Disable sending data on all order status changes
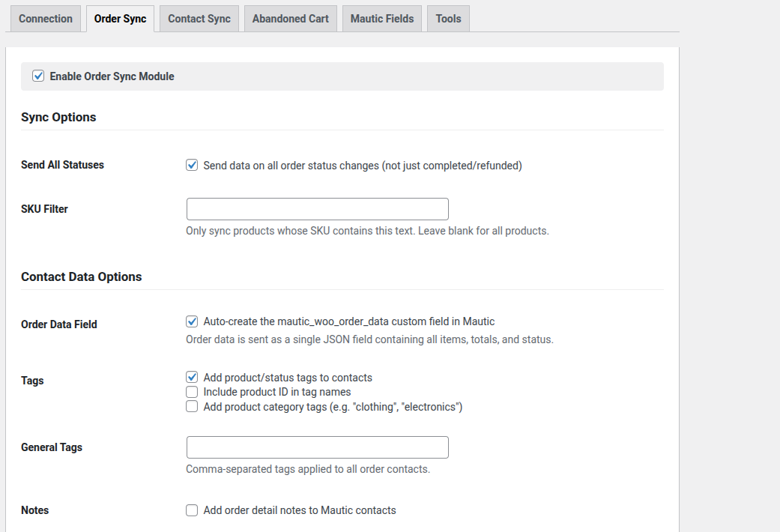The height and width of the screenshot is (532, 780). (192, 166)
